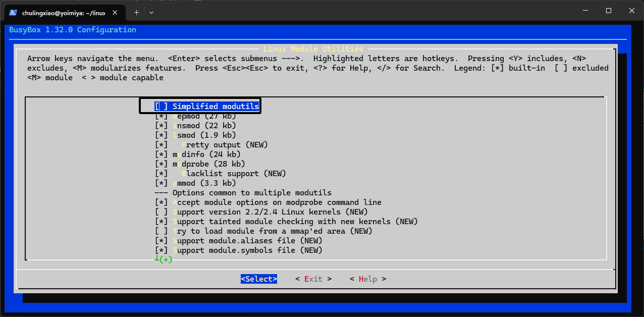Toggle the Pretty output (NEW) option

(211, 145)
